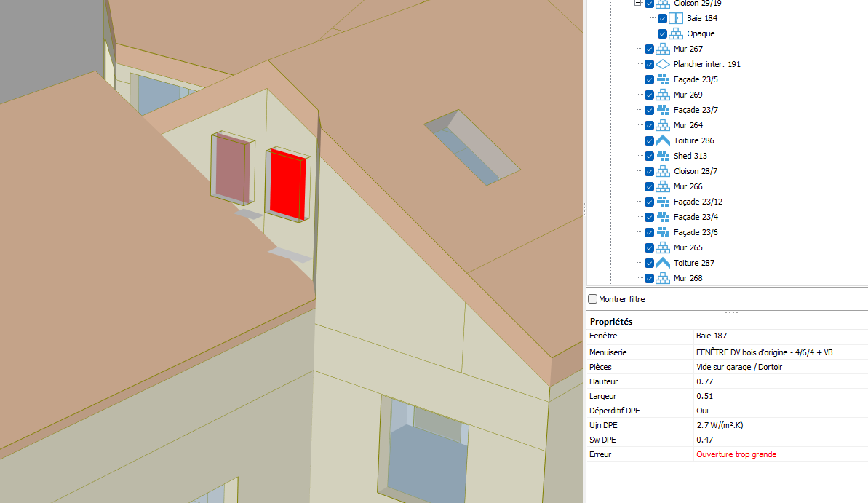Select Façade 23/4 in the tree

[x=696, y=217]
